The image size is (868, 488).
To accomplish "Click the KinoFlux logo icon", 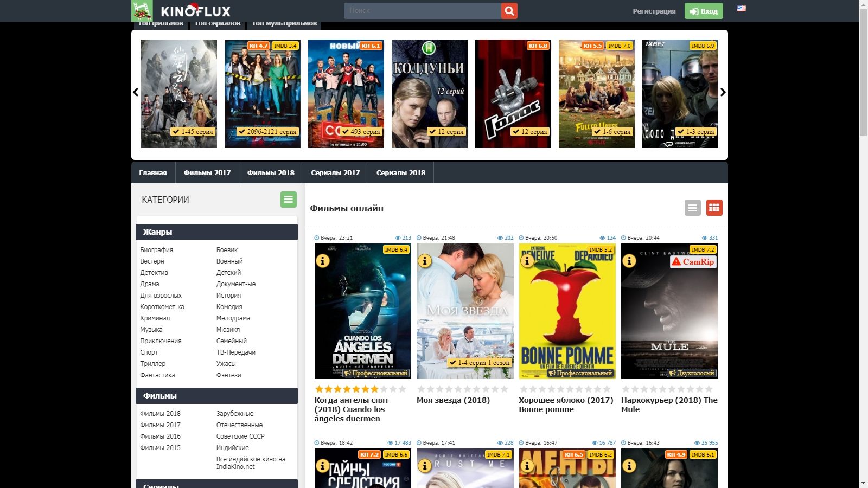I will pos(142,11).
